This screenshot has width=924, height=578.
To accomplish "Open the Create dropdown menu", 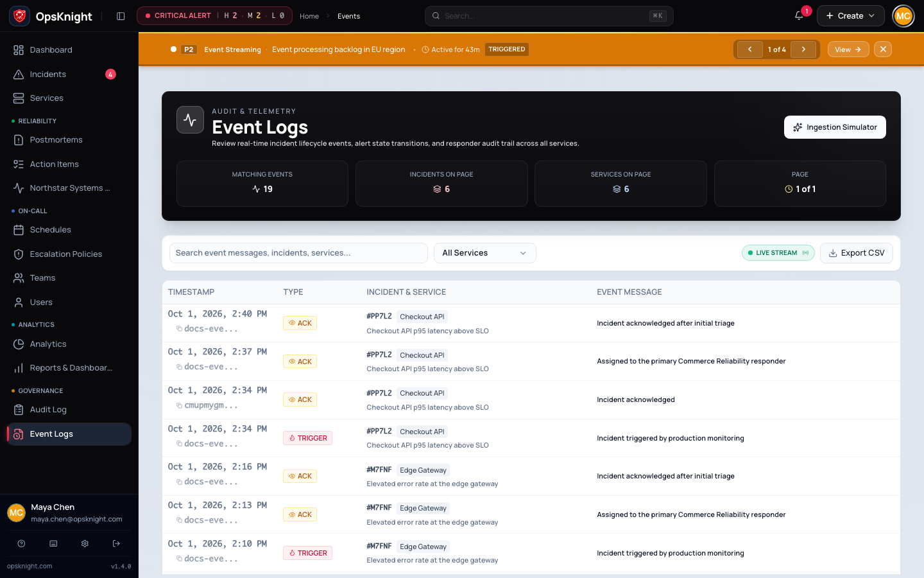I will click(850, 16).
